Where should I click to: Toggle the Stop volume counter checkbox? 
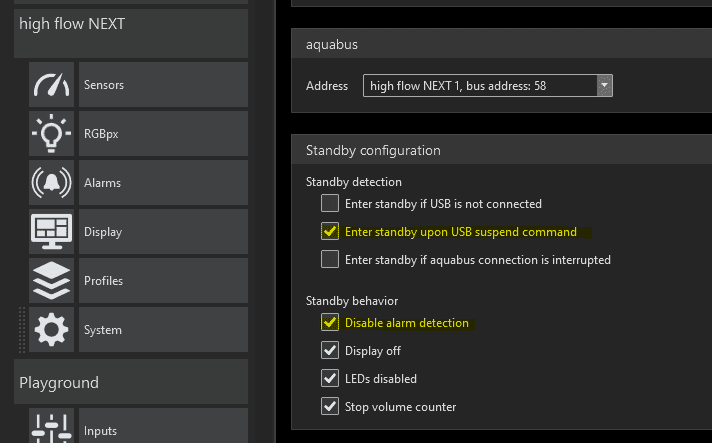pyautogui.click(x=330, y=406)
